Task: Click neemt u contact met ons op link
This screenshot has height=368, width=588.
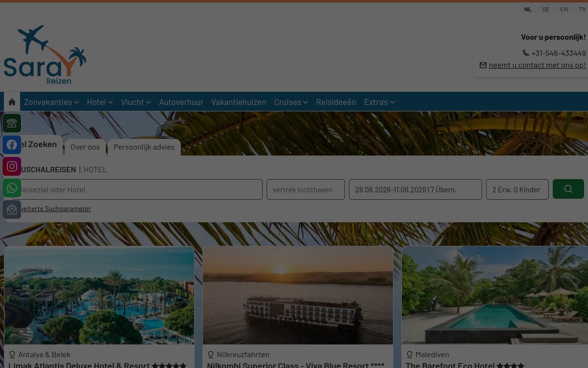Action: (538, 65)
